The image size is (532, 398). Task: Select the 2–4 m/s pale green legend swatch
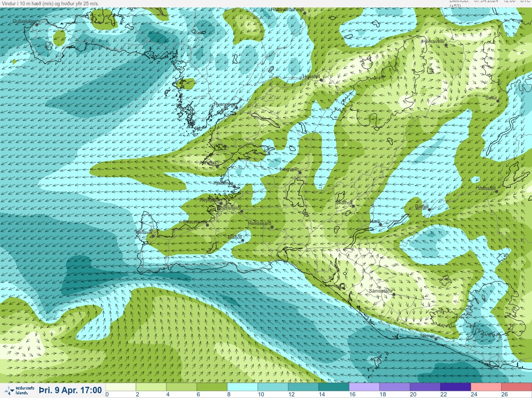(x=151, y=387)
